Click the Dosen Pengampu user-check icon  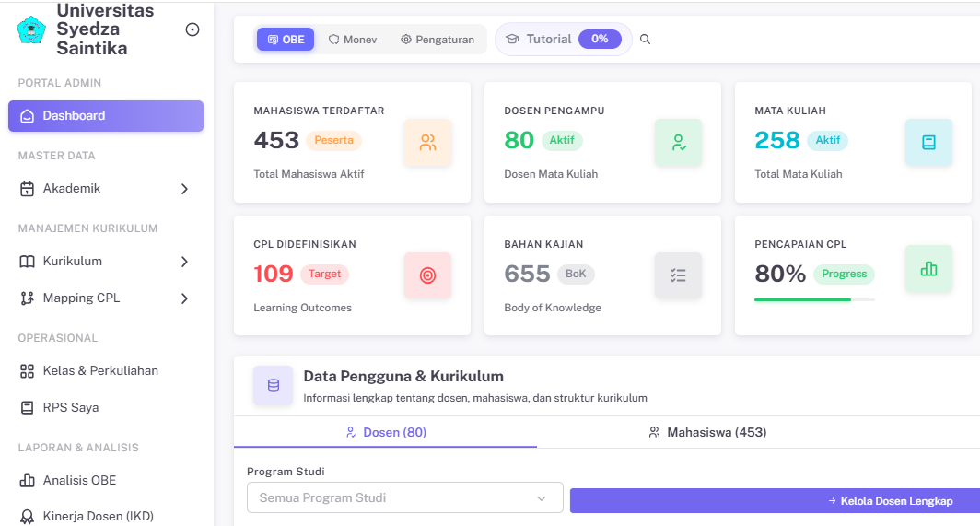[678, 143]
